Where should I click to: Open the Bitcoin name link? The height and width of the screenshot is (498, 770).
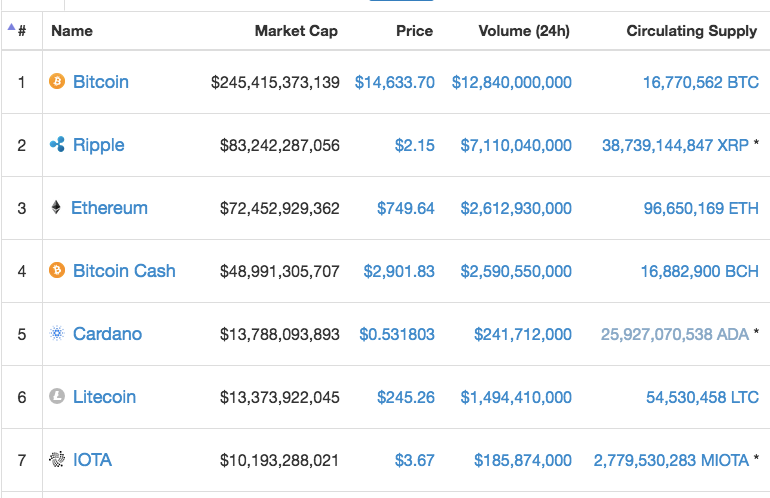[x=101, y=82]
